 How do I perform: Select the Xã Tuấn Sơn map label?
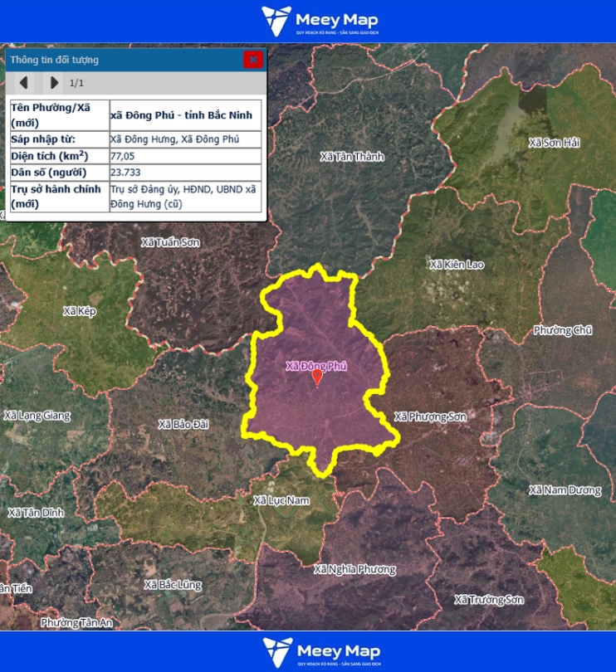170,242
